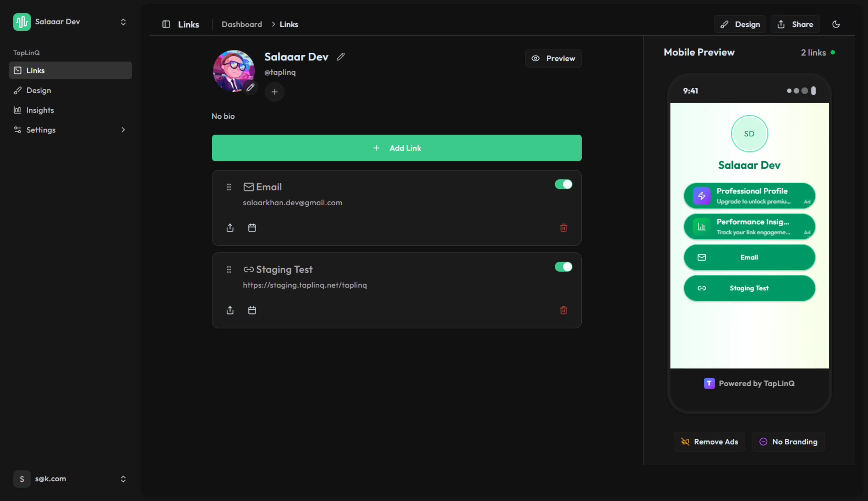The image size is (868, 501).
Task: Click the Staging Test share icon
Action: [230, 310]
